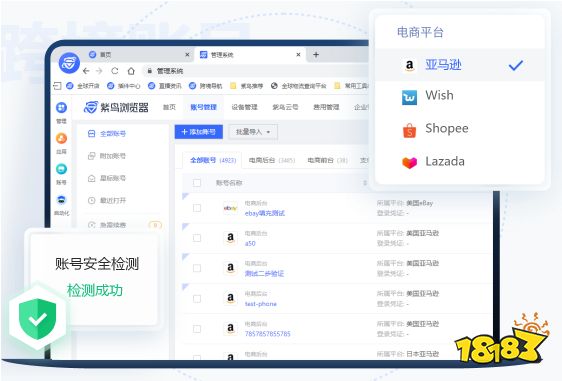Open a new browser tab with plus

coord(316,55)
